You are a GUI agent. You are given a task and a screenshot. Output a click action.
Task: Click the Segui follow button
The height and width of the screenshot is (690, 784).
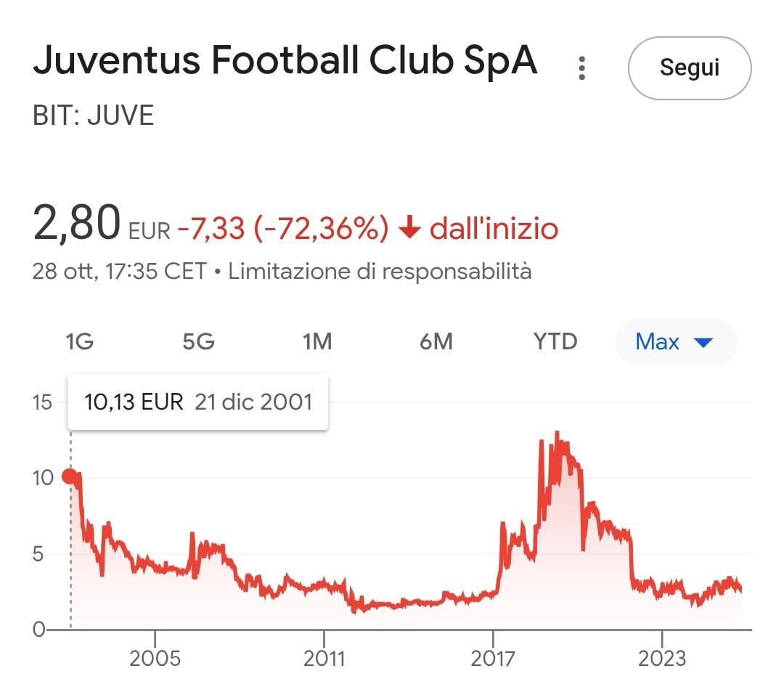pyautogui.click(x=689, y=68)
